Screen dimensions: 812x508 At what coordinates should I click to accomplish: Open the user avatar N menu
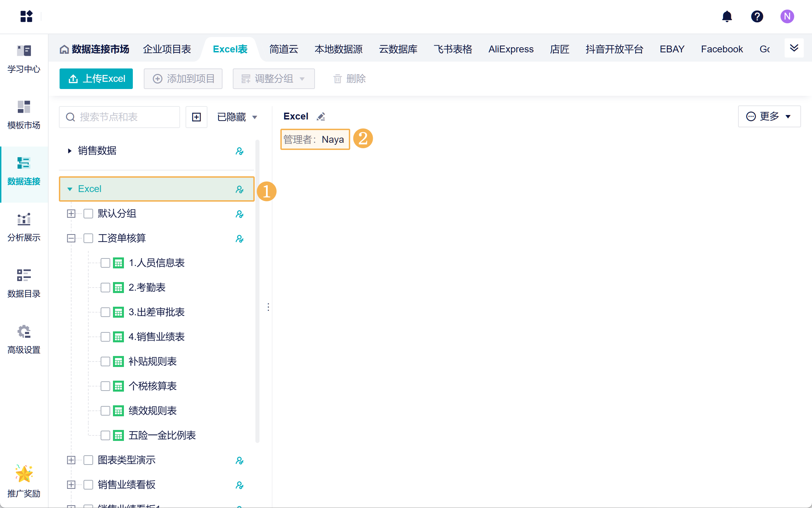pos(787,16)
